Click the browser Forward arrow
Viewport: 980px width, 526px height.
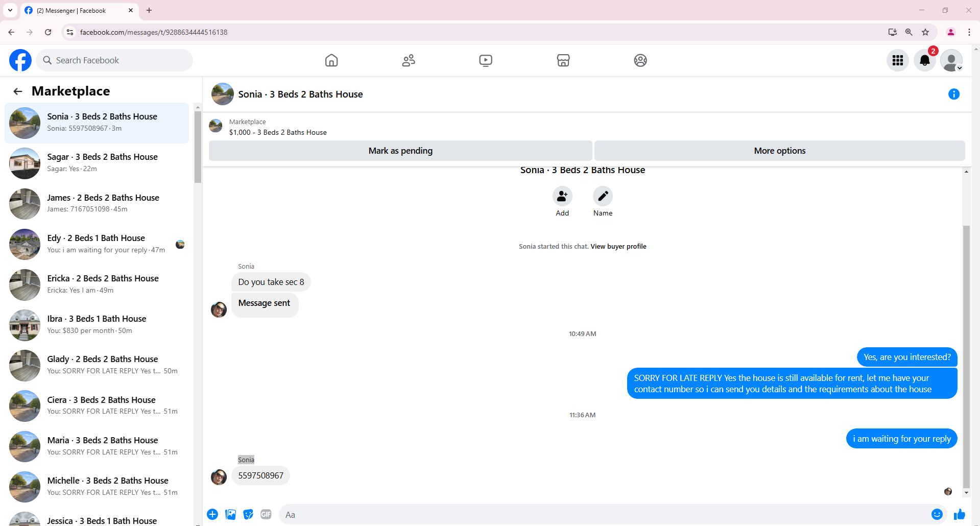(30, 32)
